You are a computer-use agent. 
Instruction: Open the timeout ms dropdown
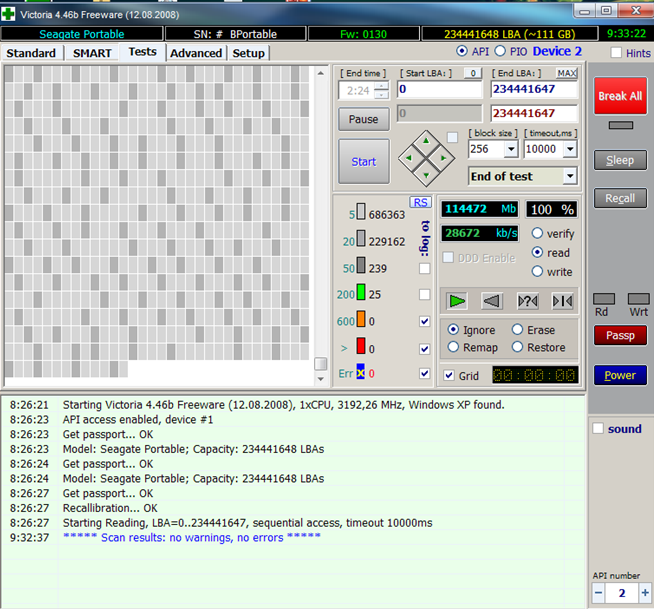(x=570, y=149)
